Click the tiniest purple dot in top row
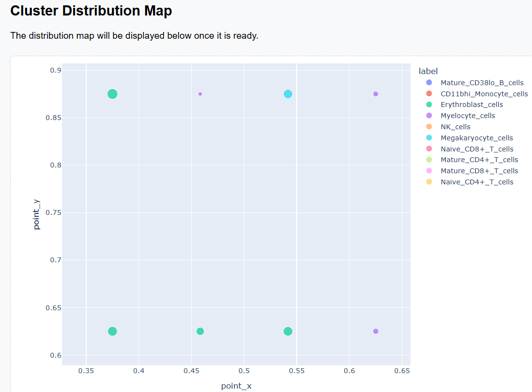The height and width of the screenshot is (392, 532). click(200, 94)
